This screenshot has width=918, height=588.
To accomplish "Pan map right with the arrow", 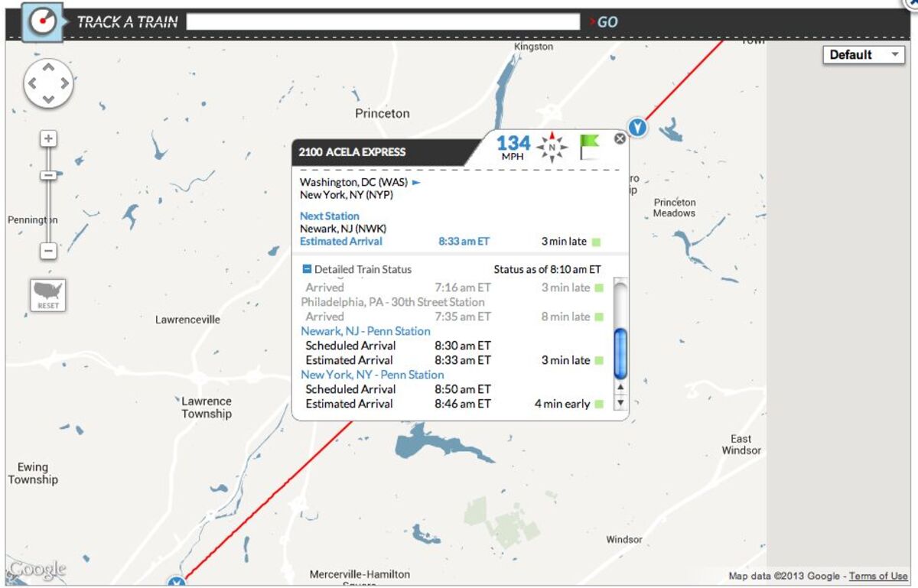I will pyautogui.click(x=64, y=83).
